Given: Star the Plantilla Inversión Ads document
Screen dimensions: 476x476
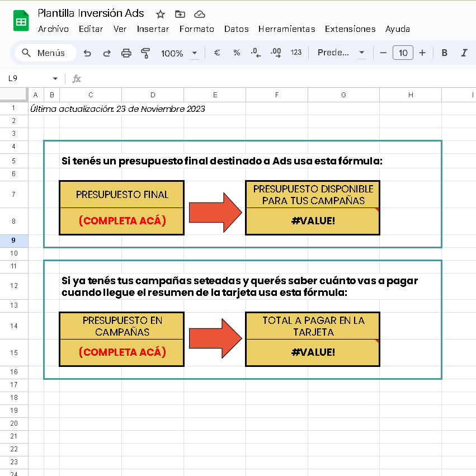Looking at the screenshot, I should click(161, 15).
